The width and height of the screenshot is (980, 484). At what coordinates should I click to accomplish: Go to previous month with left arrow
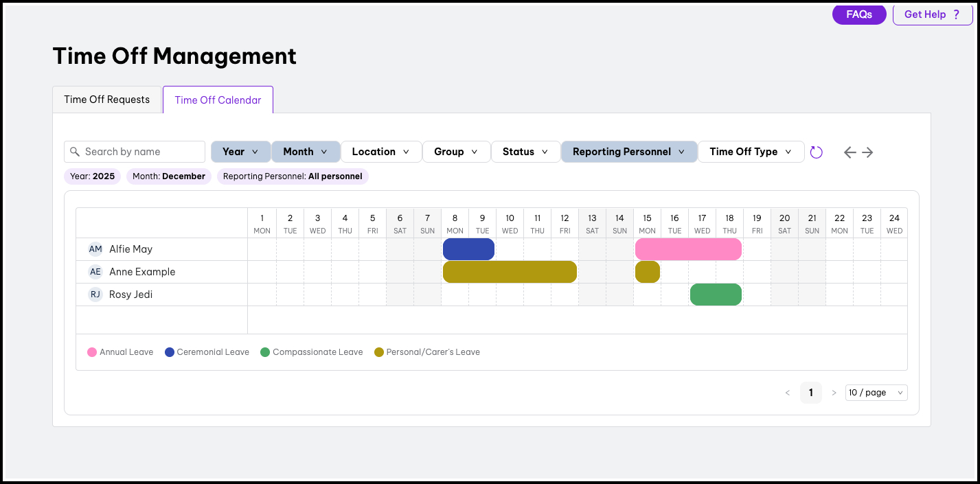tap(850, 152)
